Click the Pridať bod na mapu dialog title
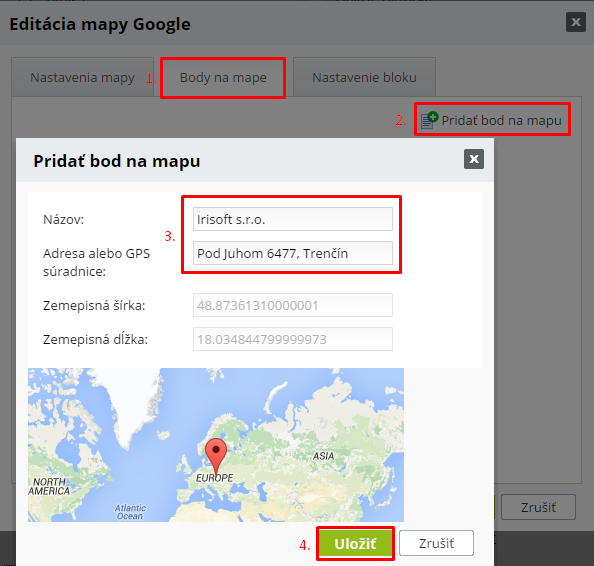Viewport: 594px width, 566px height. point(117,161)
